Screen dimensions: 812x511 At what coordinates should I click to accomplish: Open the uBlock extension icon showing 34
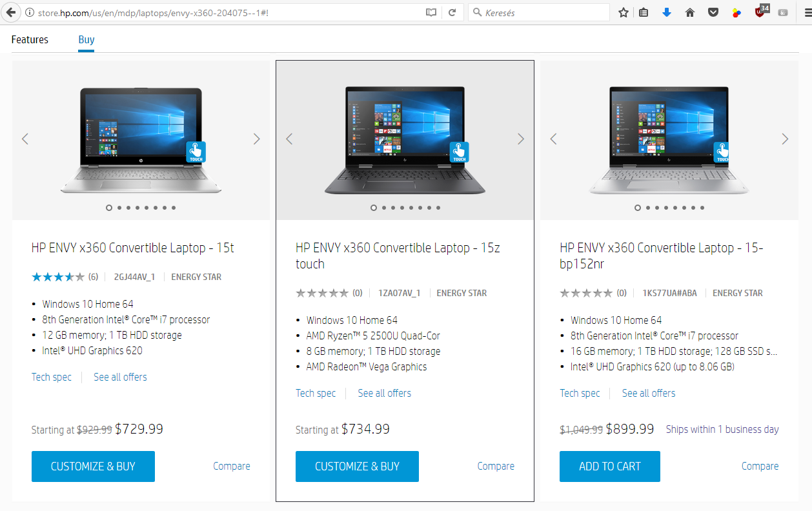click(762, 11)
